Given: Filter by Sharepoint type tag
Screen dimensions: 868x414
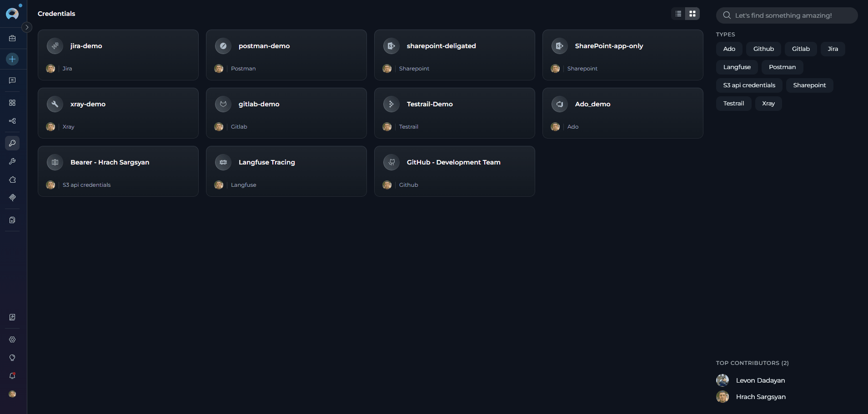Looking at the screenshot, I should click(809, 85).
